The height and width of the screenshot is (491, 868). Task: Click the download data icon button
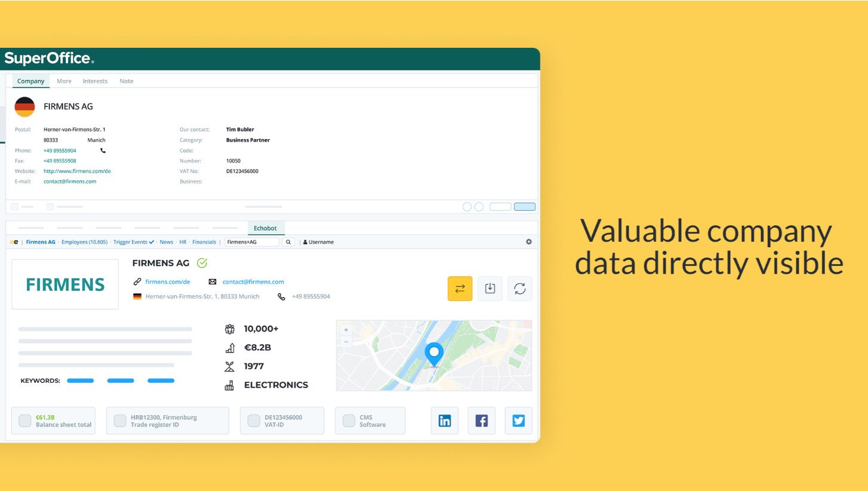(x=490, y=289)
